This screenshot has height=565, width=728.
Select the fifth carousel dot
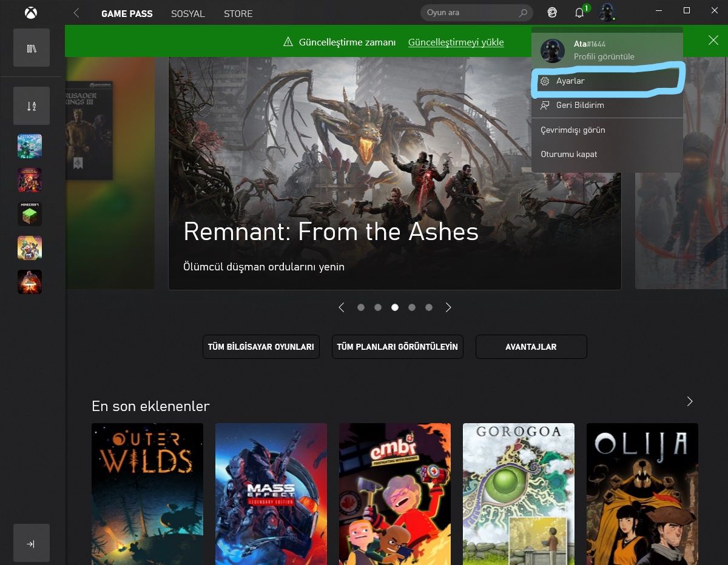[x=429, y=307]
